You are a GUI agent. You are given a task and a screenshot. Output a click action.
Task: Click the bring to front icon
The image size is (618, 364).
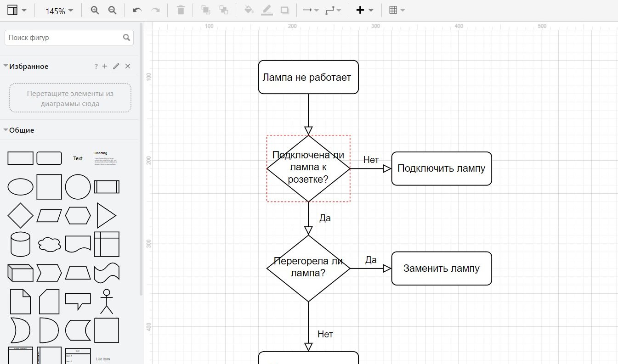click(206, 10)
